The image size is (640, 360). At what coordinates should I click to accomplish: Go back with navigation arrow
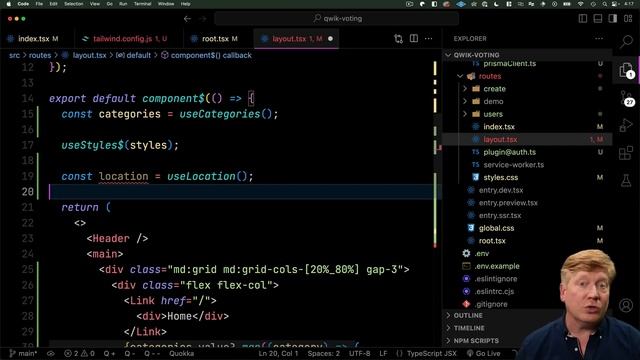coord(187,19)
